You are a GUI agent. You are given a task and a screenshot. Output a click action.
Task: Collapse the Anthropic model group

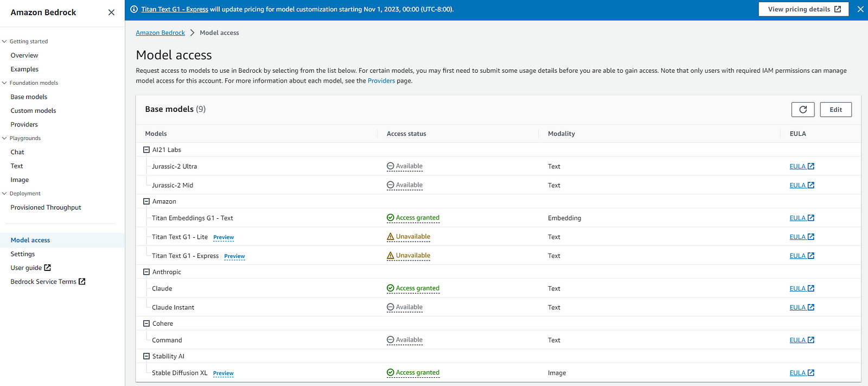pyautogui.click(x=146, y=272)
